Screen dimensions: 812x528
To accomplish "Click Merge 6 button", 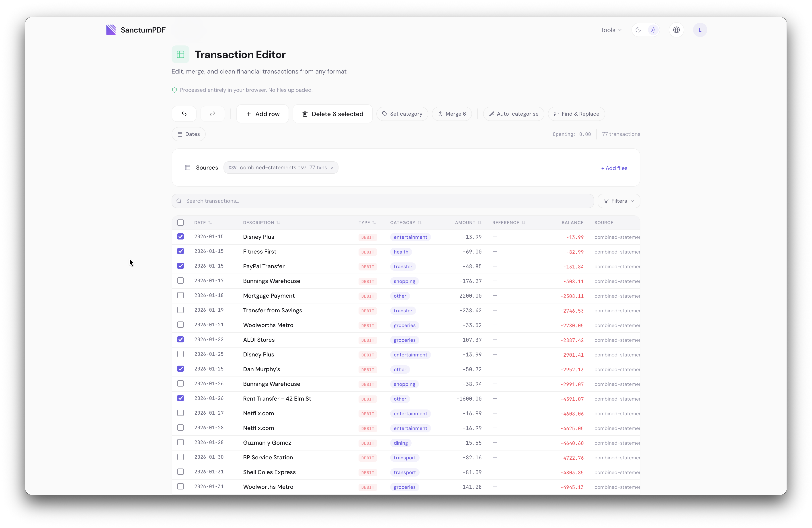I will [x=452, y=114].
